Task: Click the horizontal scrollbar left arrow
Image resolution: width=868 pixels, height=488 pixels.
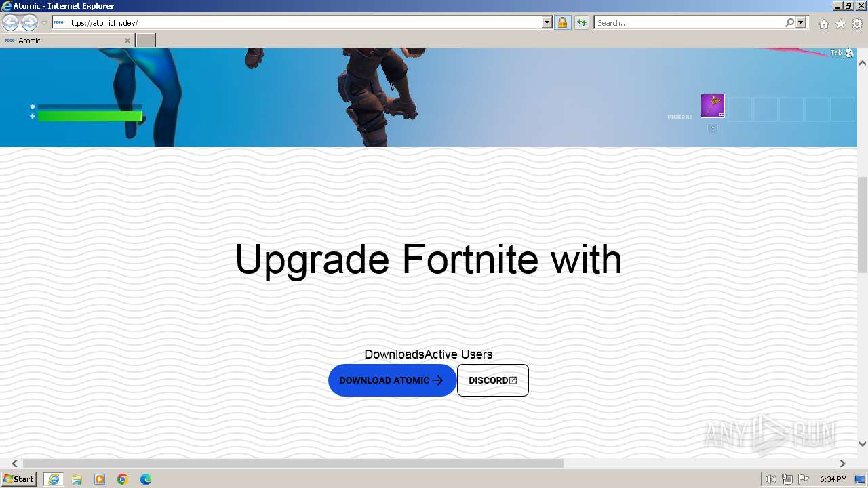Action: (14, 464)
